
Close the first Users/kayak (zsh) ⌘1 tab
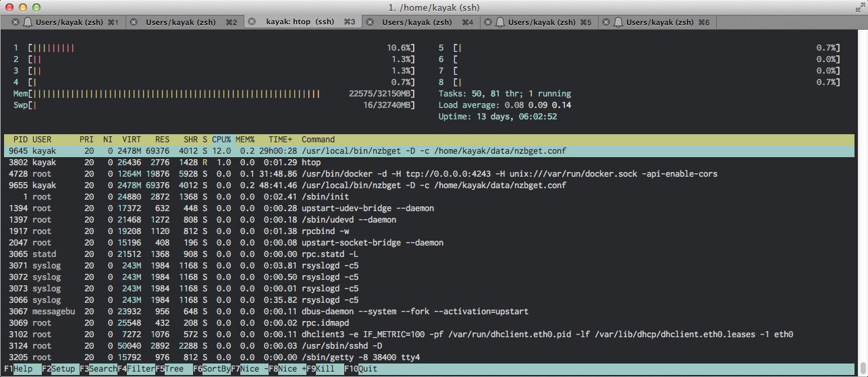[15, 22]
